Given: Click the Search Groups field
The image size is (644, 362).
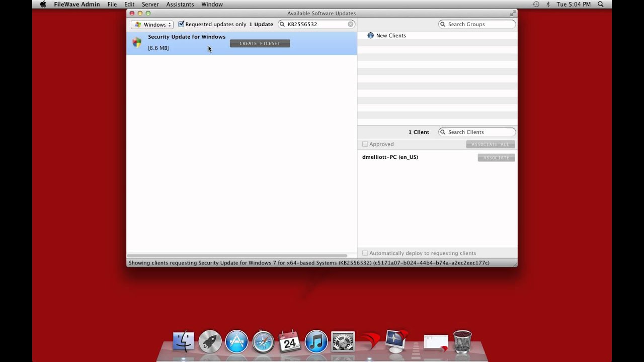Looking at the screenshot, I should pos(477,24).
